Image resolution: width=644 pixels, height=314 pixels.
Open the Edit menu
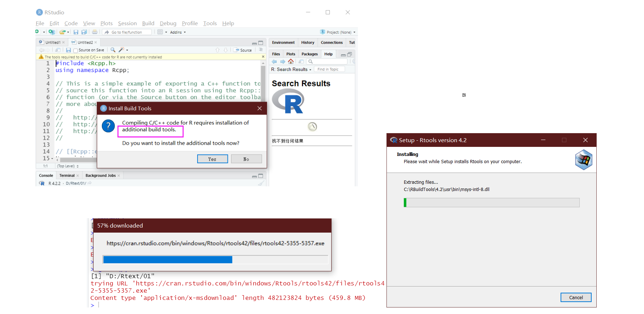54,23
